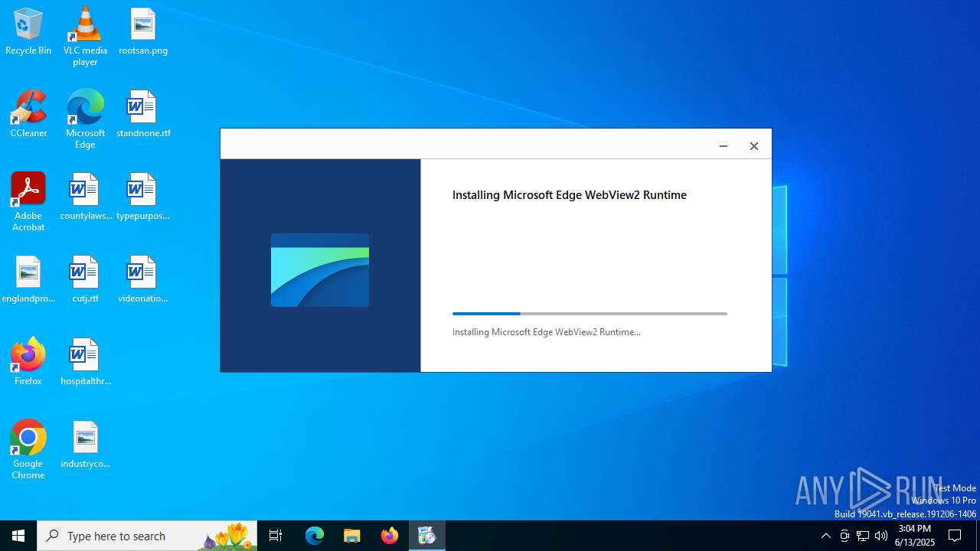Click the WebView2 installation progress bar
Viewport: 980px width, 551px height.
pyautogui.click(x=590, y=314)
